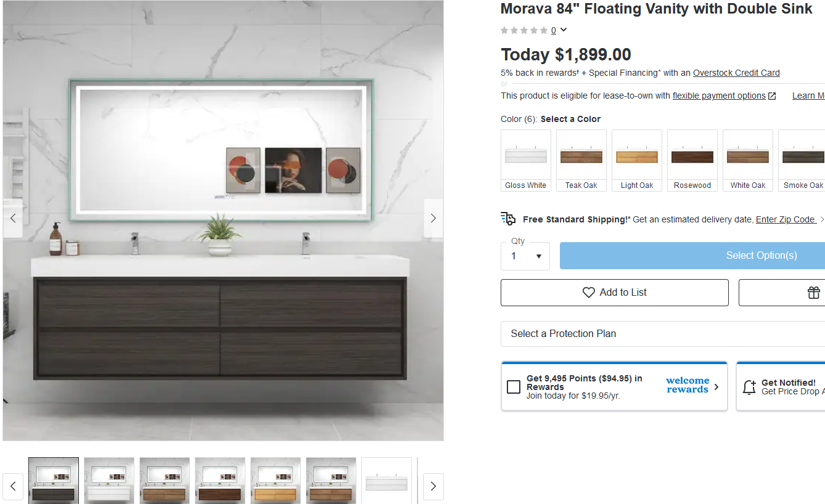Click the Enter Zip Code link

pyautogui.click(x=786, y=219)
